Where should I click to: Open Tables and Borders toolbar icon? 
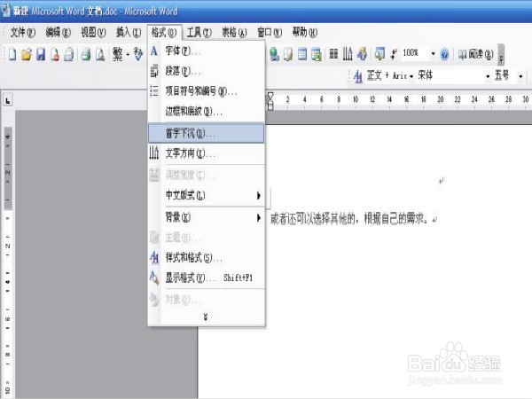click(288, 54)
